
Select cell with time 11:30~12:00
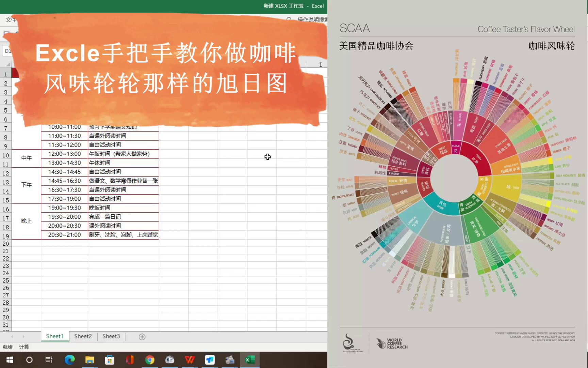[64, 145]
